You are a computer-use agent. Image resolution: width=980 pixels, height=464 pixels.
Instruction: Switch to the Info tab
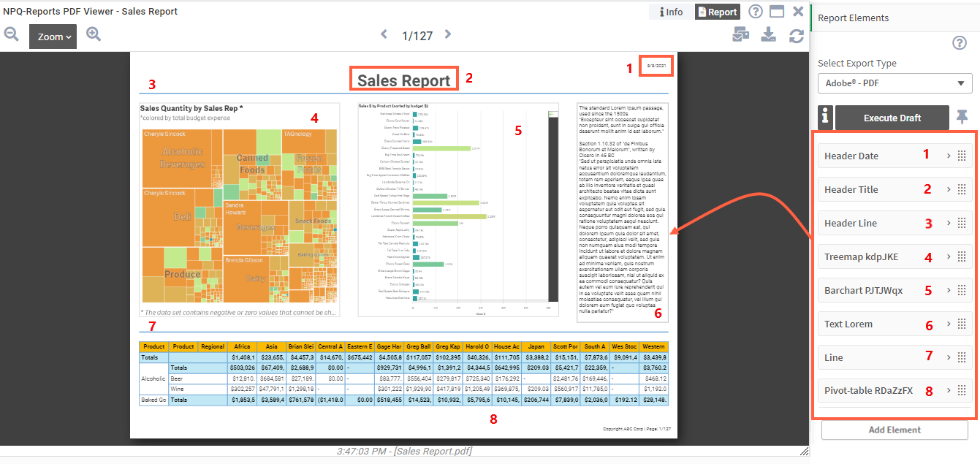click(671, 12)
